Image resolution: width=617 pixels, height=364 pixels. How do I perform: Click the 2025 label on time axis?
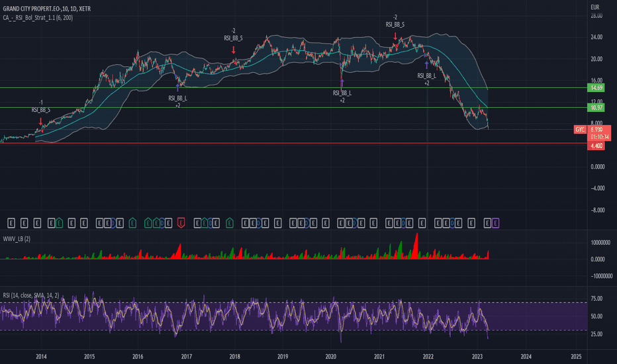(576, 357)
